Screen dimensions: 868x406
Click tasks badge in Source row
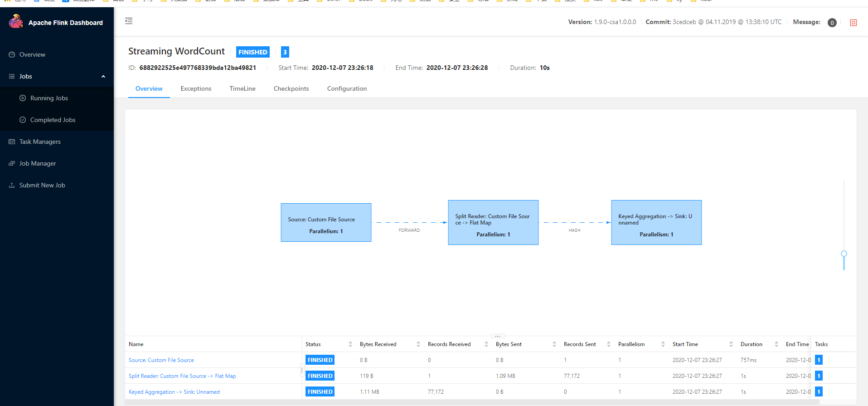(x=819, y=360)
